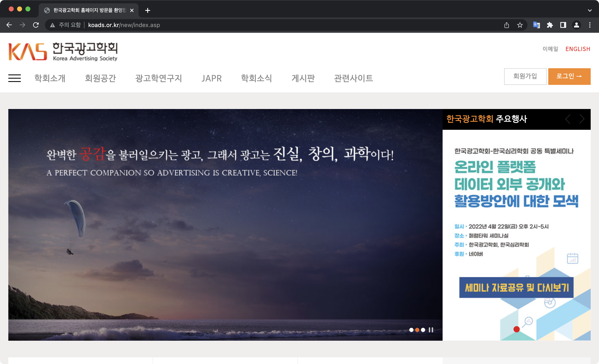Pause the main banner slideshow
Image resolution: width=599 pixels, height=364 pixels.
click(x=431, y=330)
